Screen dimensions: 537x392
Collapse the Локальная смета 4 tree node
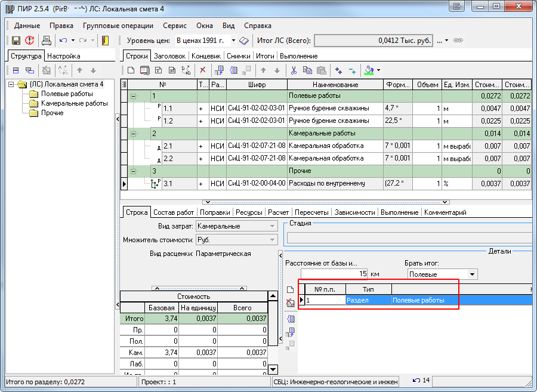(11, 84)
